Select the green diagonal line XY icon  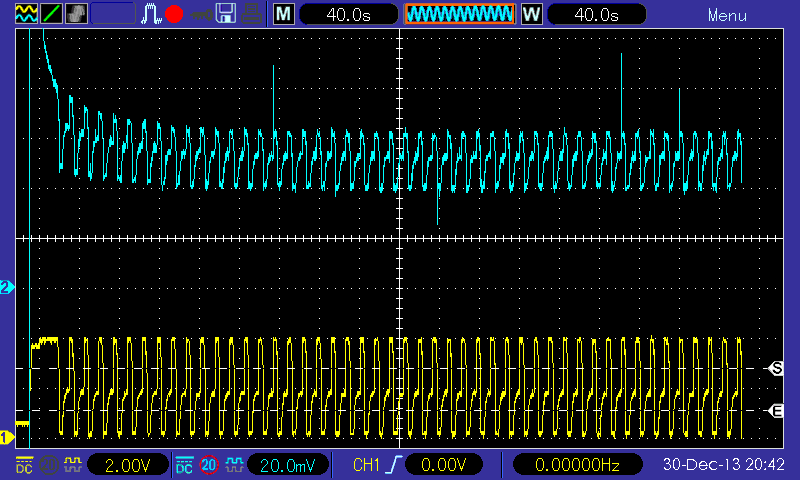(x=51, y=14)
